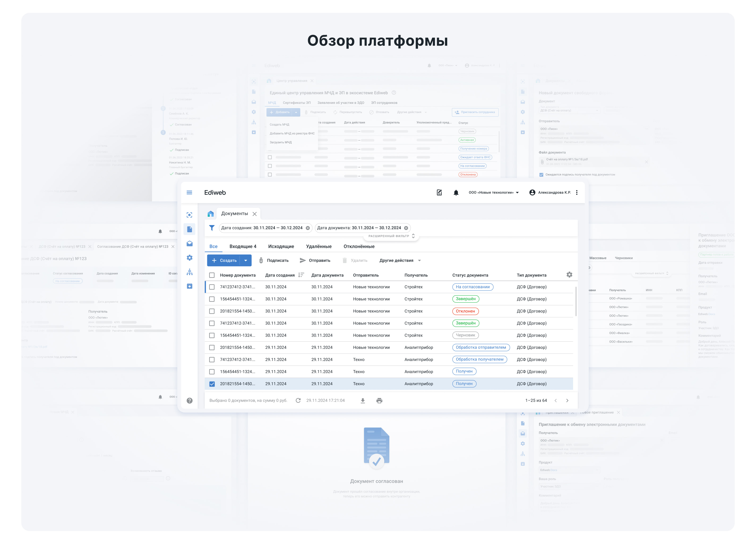Toggle the select-all checkbox in table header
756x550 pixels.
pos(212,275)
